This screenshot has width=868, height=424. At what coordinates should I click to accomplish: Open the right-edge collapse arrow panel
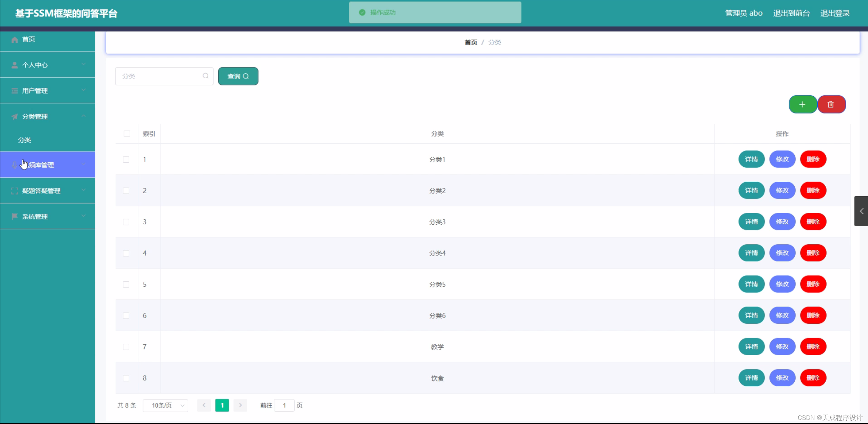pos(861,211)
